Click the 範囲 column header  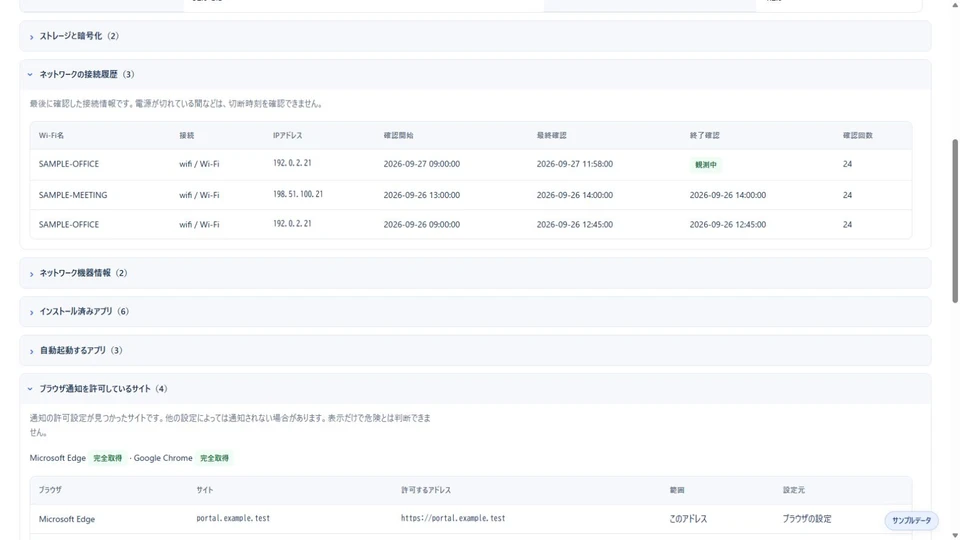[677, 490]
